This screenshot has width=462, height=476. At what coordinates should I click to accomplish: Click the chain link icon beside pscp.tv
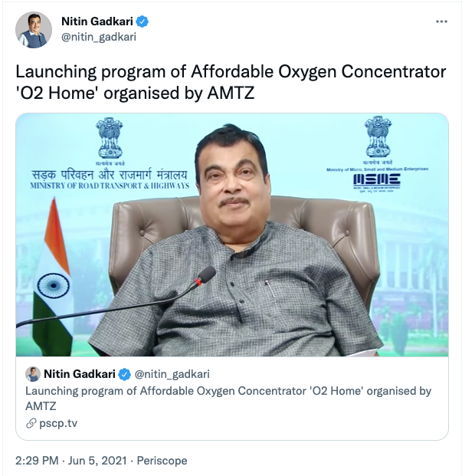[x=31, y=423]
